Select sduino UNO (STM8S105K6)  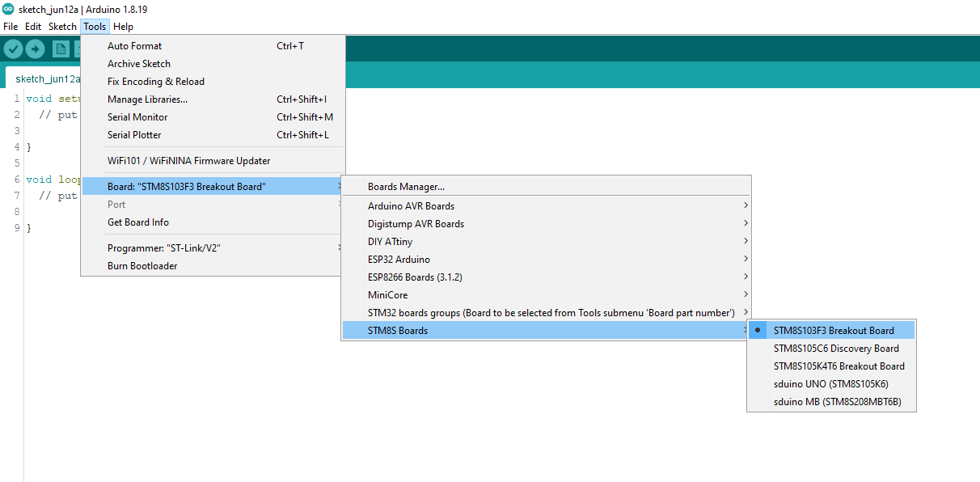coord(831,384)
